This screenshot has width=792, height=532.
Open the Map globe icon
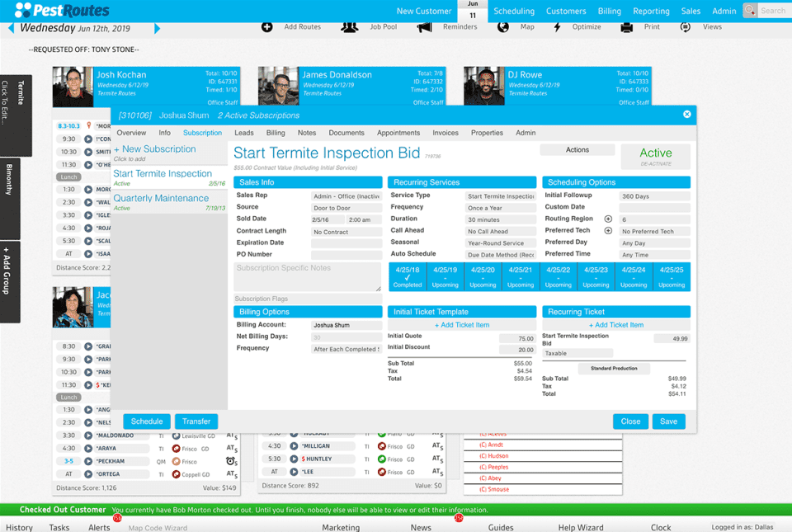pos(503,26)
